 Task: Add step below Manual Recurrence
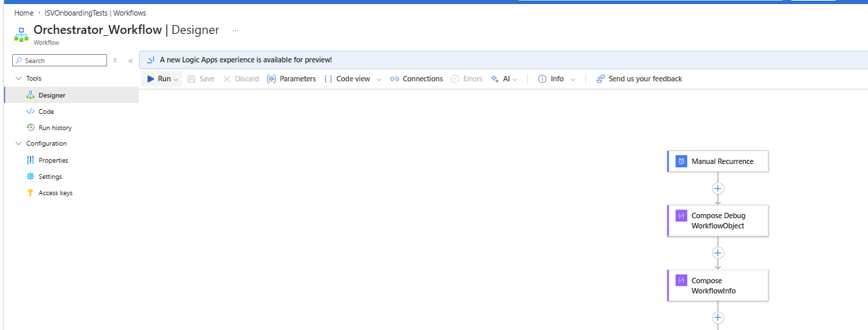click(718, 188)
